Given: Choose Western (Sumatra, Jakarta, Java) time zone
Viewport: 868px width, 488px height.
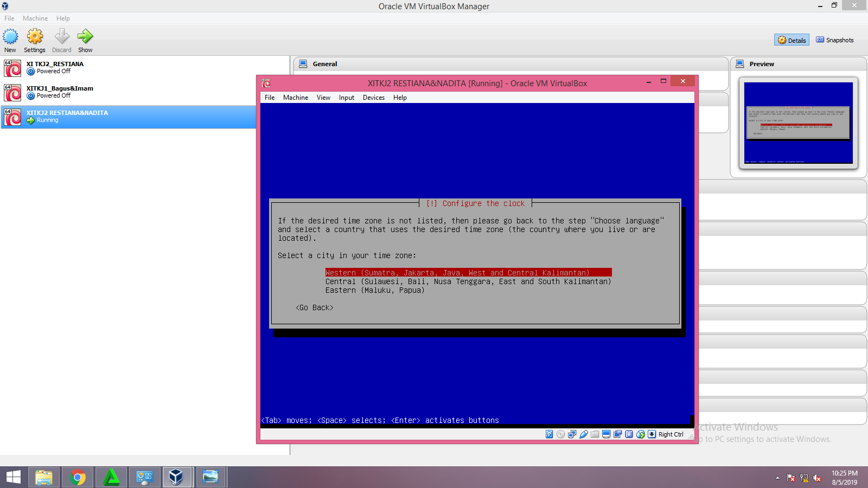Looking at the screenshot, I should coord(469,273).
